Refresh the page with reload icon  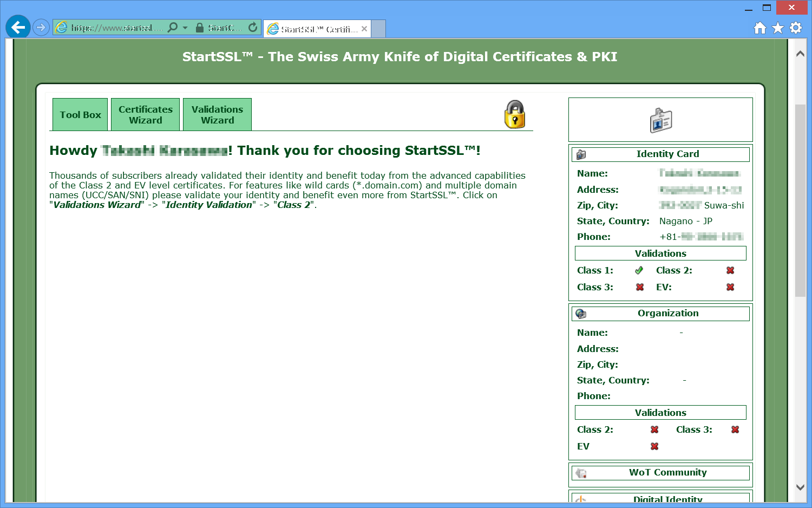[253, 28]
